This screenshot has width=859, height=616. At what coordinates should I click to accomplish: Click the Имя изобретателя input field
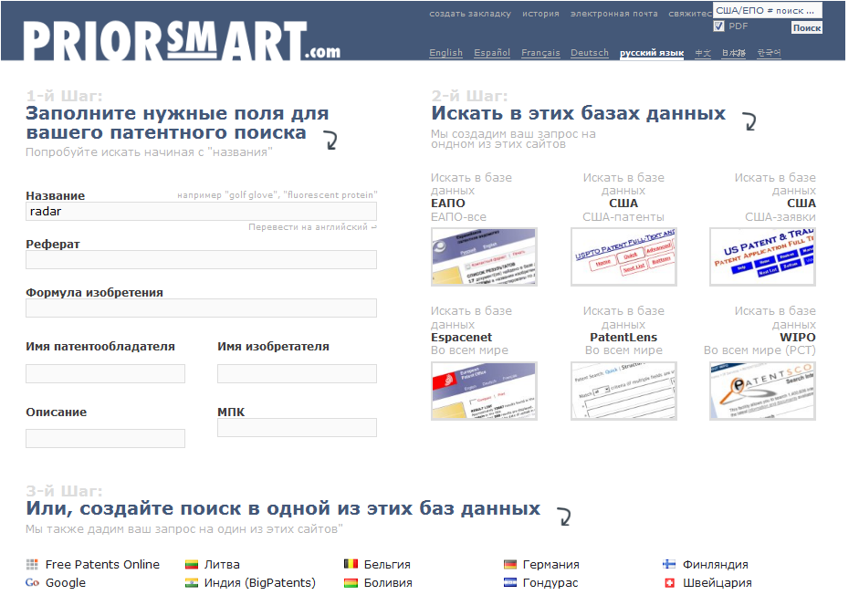[x=297, y=373]
